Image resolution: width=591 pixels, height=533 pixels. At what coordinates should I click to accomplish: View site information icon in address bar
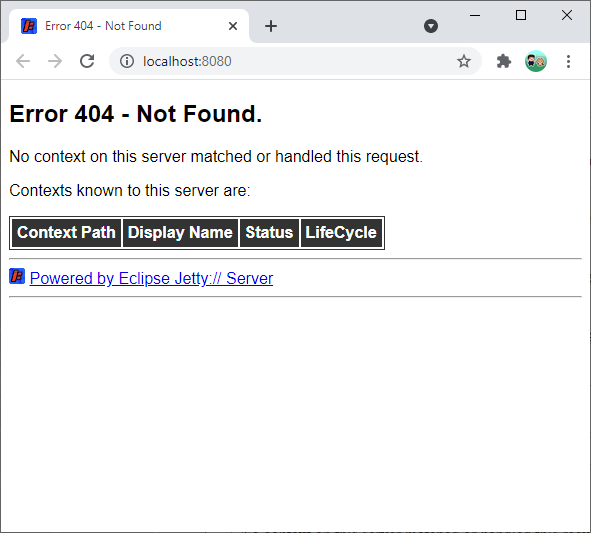pos(127,61)
